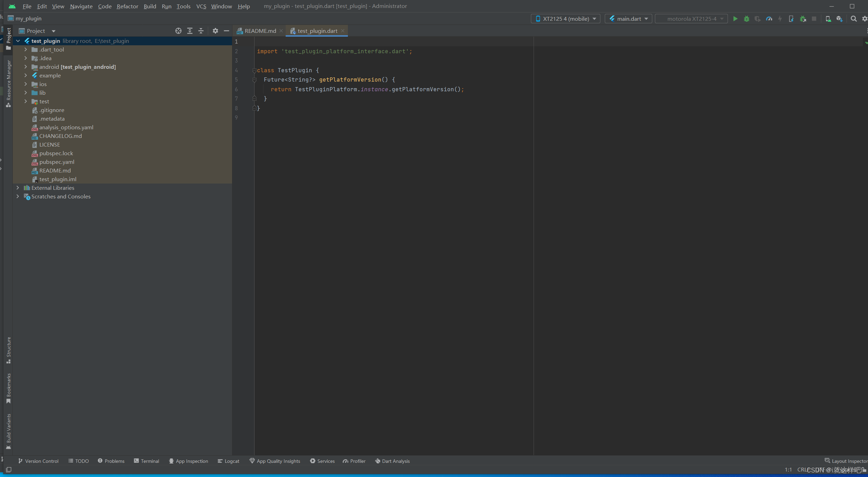Click Expand All icon in Project panel

[190, 31]
